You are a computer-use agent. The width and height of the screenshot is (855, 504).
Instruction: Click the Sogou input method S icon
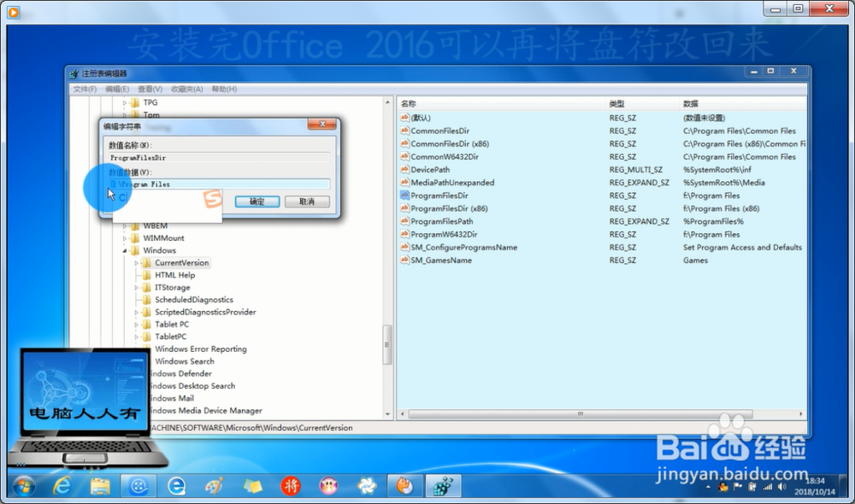click(213, 199)
